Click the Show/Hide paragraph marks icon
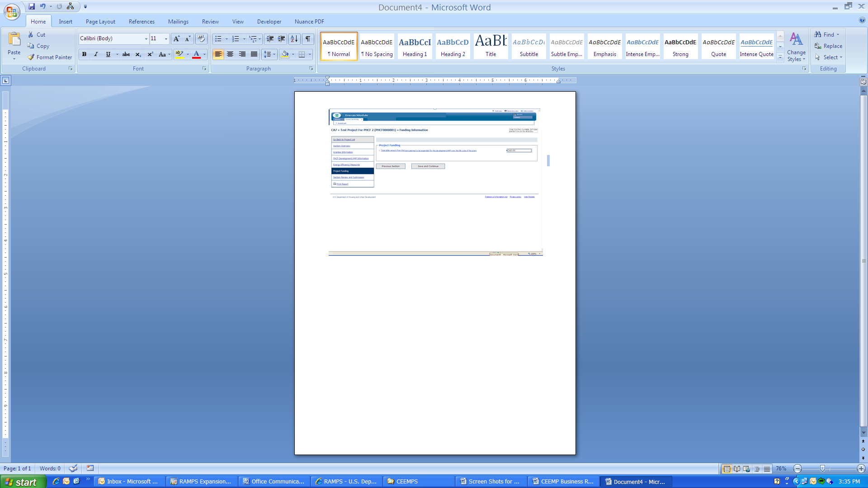 308,39
